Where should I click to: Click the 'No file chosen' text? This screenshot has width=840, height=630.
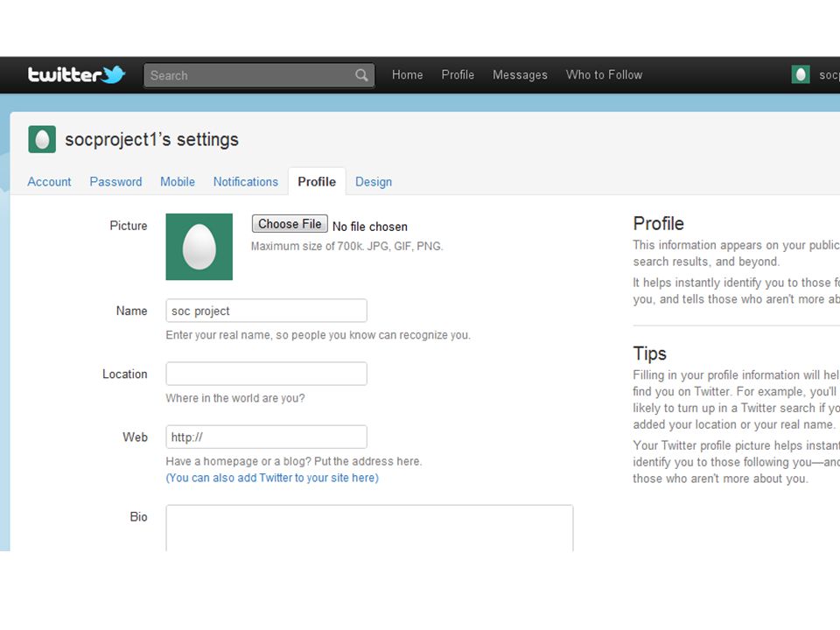(x=369, y=227)
